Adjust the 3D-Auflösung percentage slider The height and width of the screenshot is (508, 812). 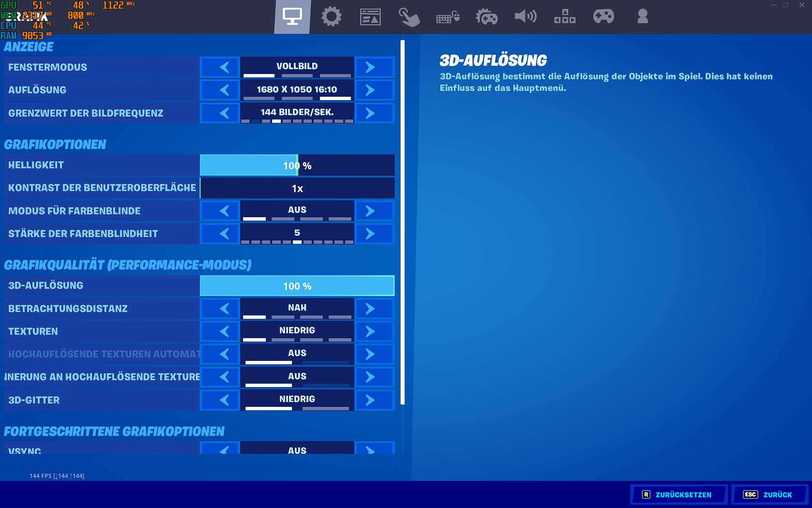297,286
